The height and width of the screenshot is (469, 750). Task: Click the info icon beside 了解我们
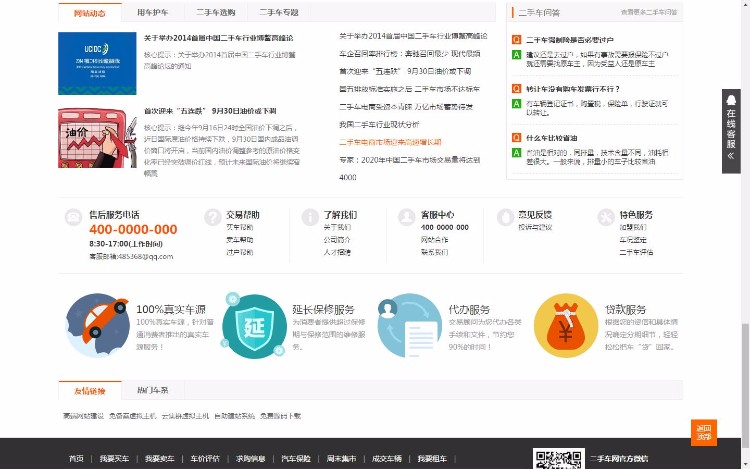[x=310, y=217]
